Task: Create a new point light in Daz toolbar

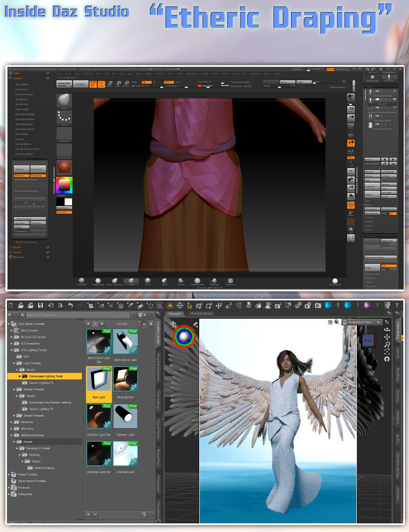Action: tap(110, 305)
